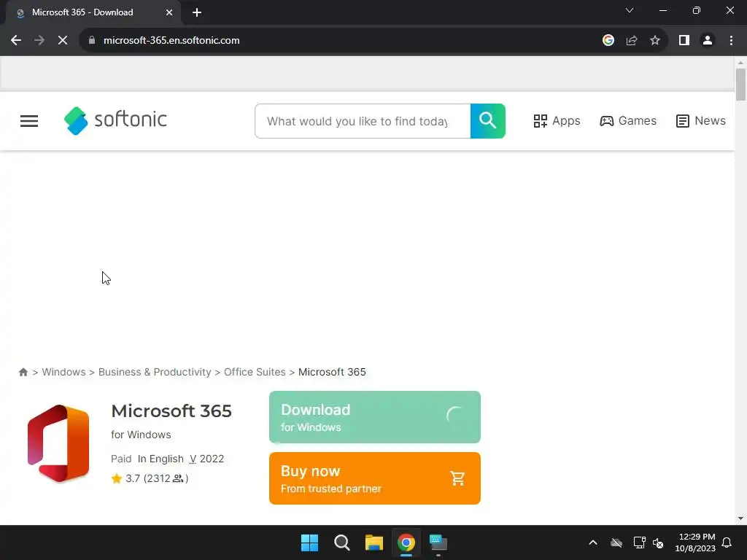Screen dimensions: 747x560
Task: Click the 'V 2022' version text
Action: [x=206, y=459]
